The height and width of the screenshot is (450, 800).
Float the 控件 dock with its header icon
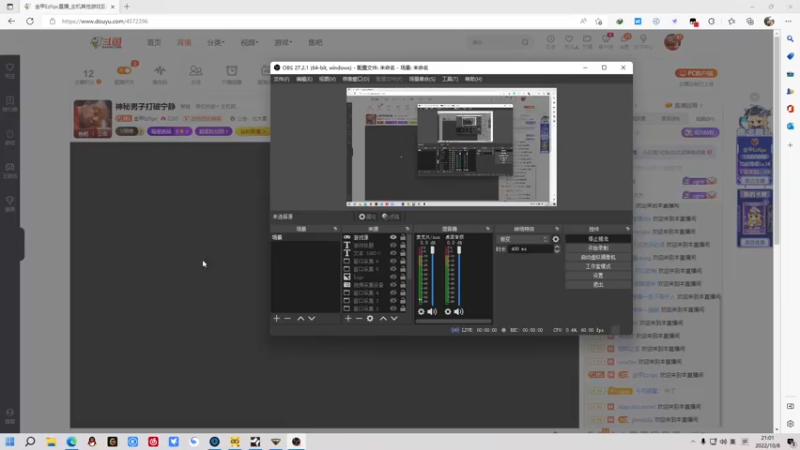[628, 229]
